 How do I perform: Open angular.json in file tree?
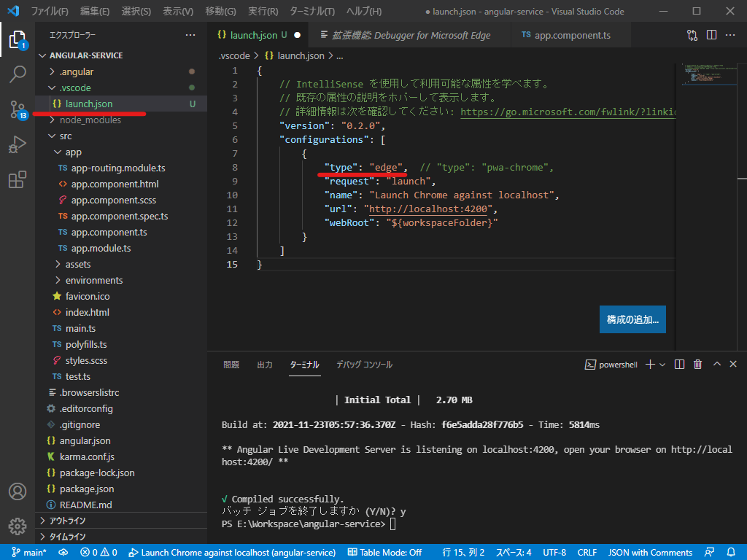pyautogui.click(x=120, y=440)
